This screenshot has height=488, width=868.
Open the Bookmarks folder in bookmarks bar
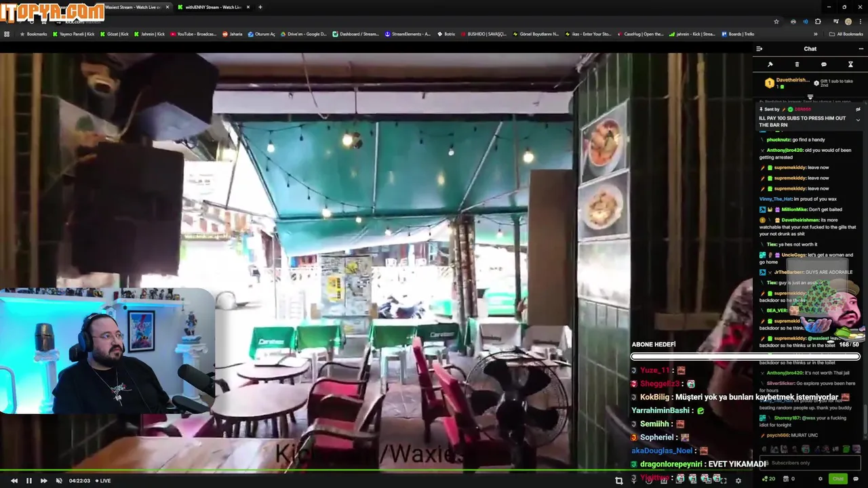click(34, 34)
